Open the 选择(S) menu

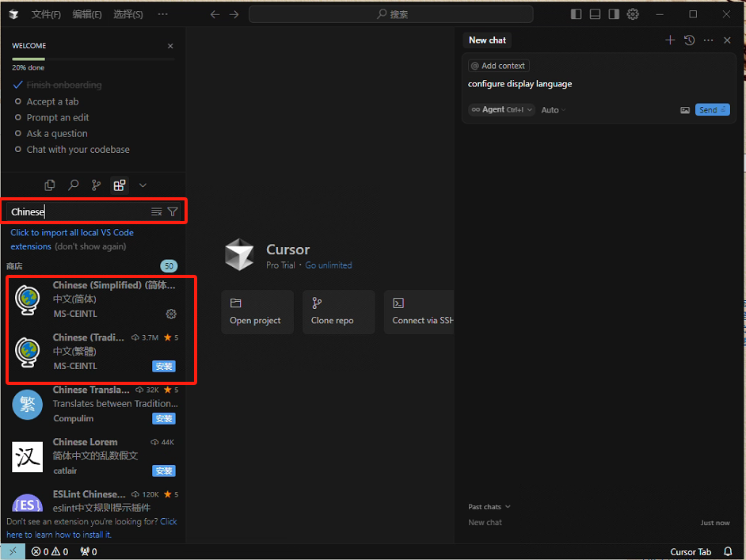tap(128, 14)
